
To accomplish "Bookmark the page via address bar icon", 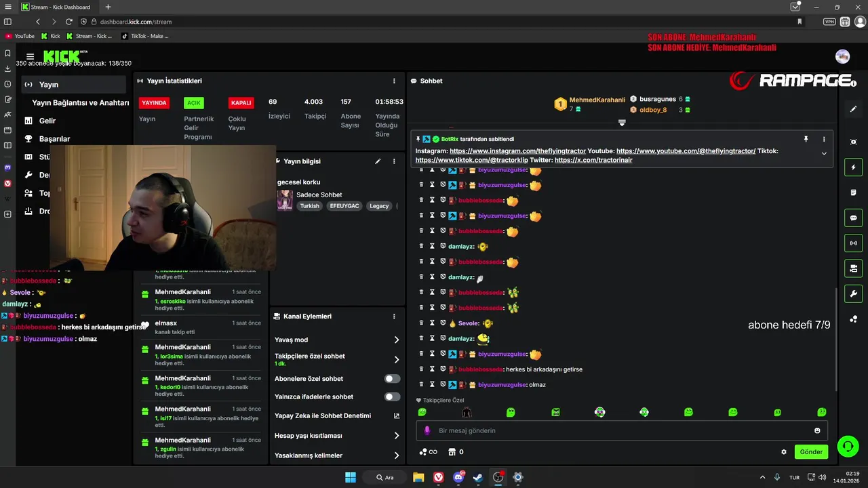I will point(800,22).
